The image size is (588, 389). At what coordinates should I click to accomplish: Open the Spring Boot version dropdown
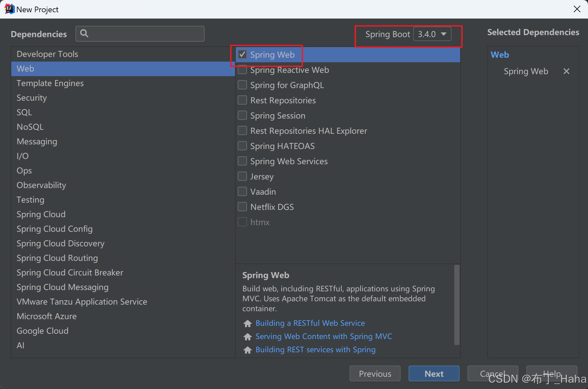(432, 34)
